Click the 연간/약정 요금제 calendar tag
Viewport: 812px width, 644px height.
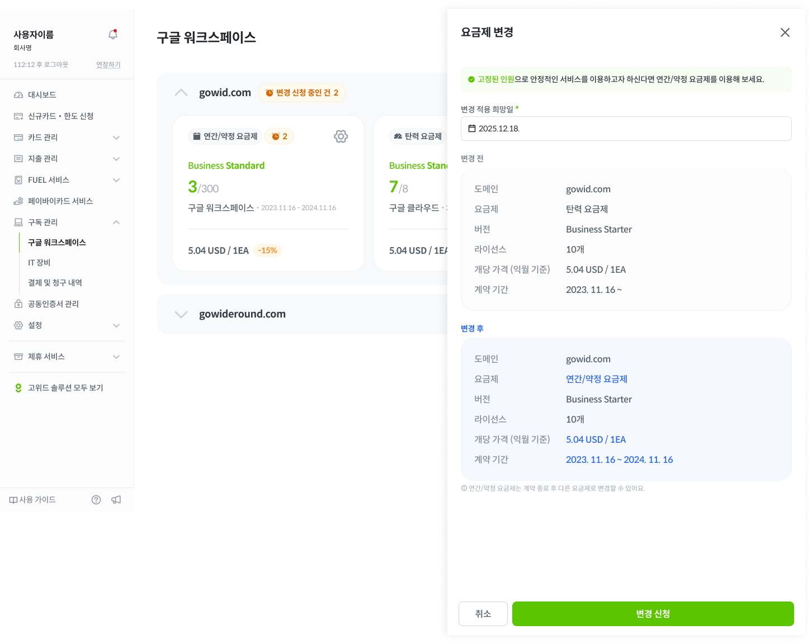(225, 136)
